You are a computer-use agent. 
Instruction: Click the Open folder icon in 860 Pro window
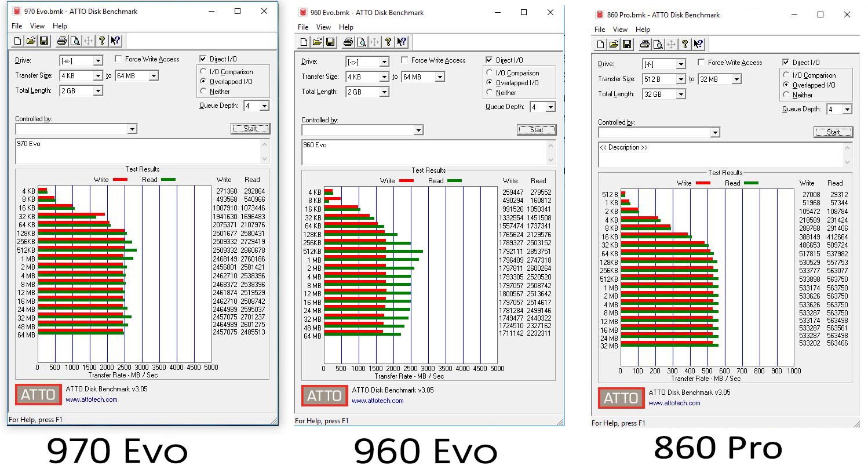pyautogui.click(x=614, y=44)
